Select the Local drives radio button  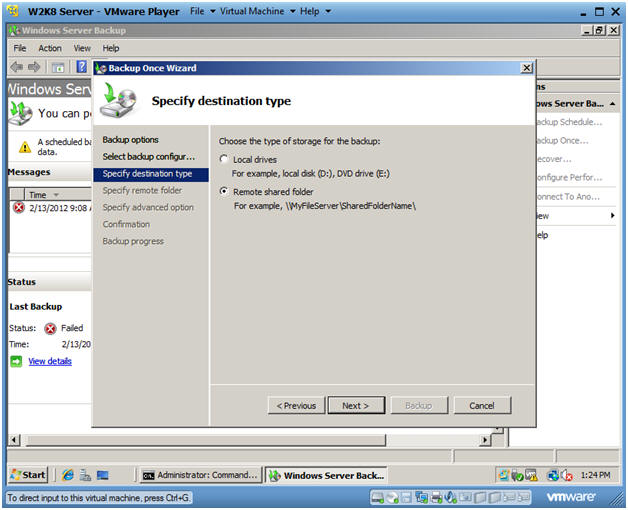pyautogui.click(x=224, y=159)
